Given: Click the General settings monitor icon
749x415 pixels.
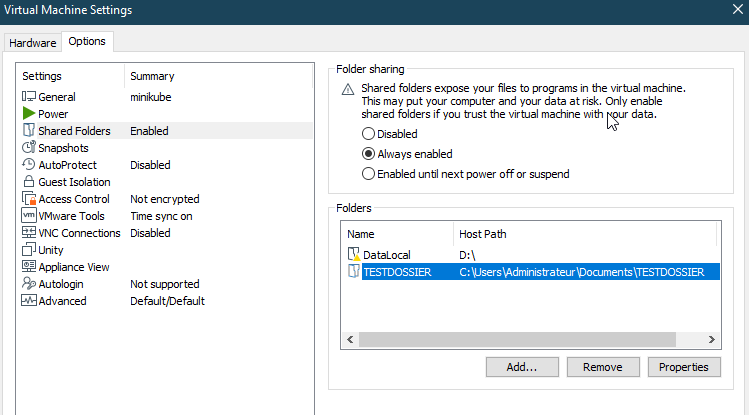Looking at the screenshot, I should [29, 96].
